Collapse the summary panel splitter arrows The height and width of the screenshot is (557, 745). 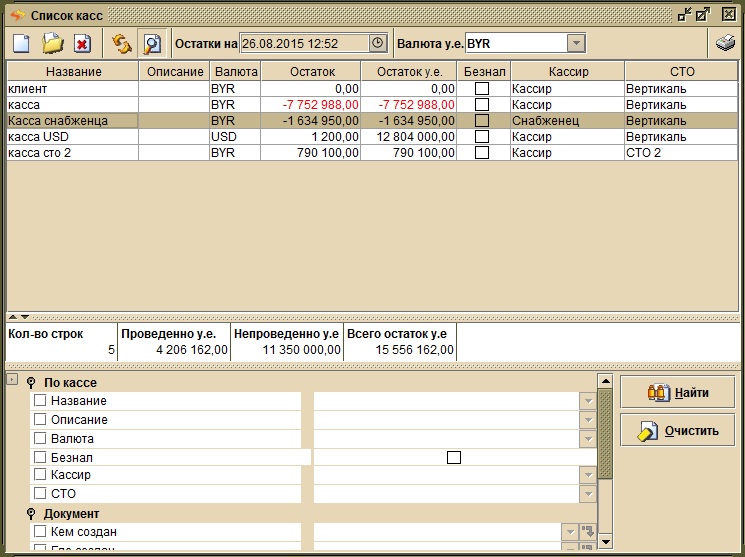point(19,317)
